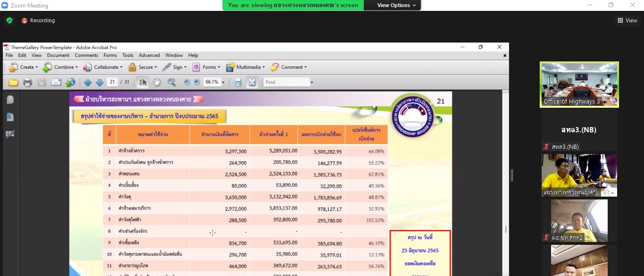Go to previous page with up arrow
This screenshot has width=644, height=276.
tap(88, 82)
